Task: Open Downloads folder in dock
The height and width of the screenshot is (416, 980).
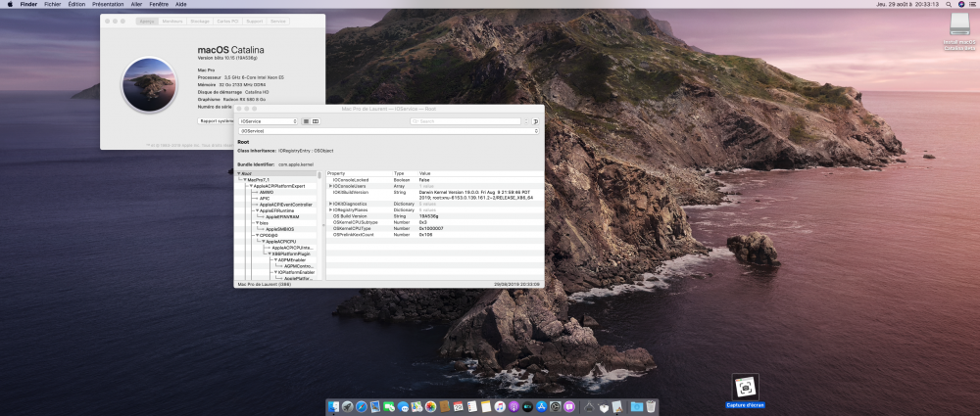Action: pyautogui.click(x=637, y=406)
